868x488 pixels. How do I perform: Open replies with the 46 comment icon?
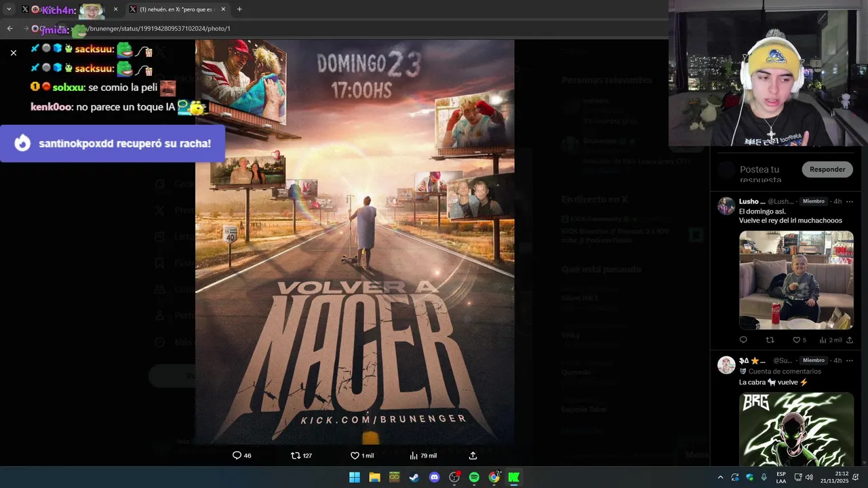(x=241, y=455)
